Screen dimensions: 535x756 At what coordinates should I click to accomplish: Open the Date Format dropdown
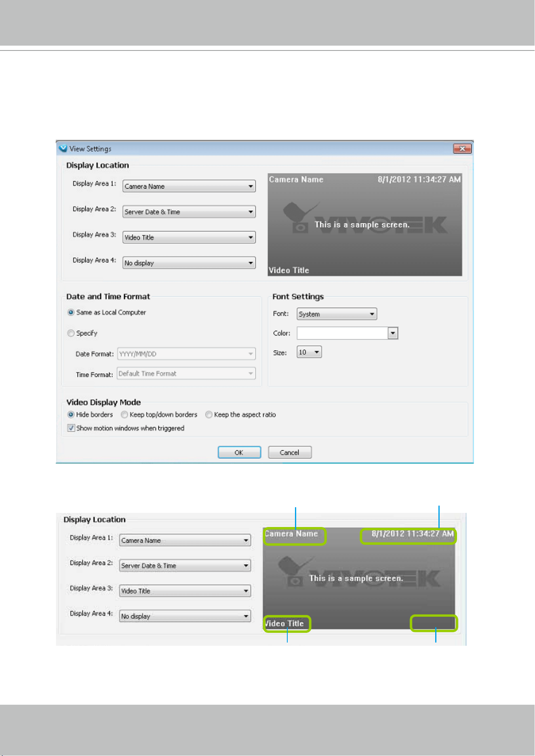(186, 354)
